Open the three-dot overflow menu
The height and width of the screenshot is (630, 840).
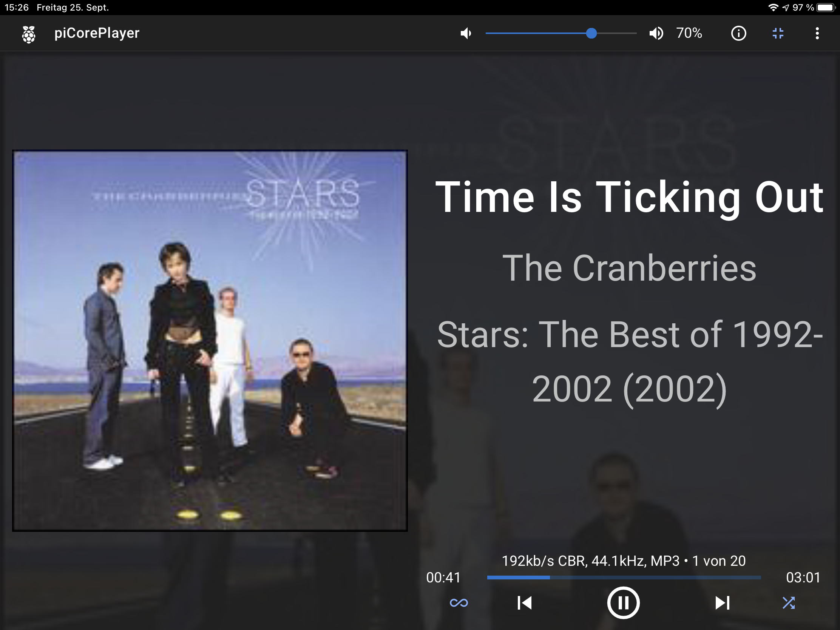pyautogui.click(x=817, y=33)
